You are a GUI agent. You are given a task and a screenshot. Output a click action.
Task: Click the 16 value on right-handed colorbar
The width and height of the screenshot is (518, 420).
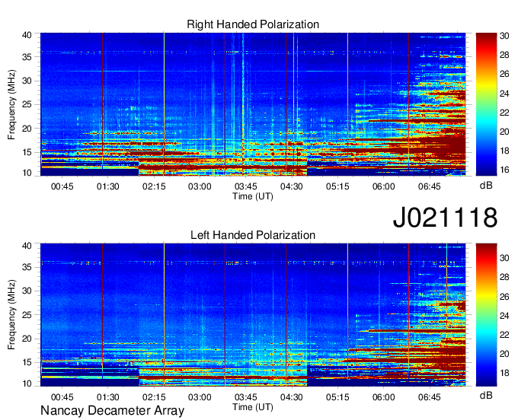504,170
